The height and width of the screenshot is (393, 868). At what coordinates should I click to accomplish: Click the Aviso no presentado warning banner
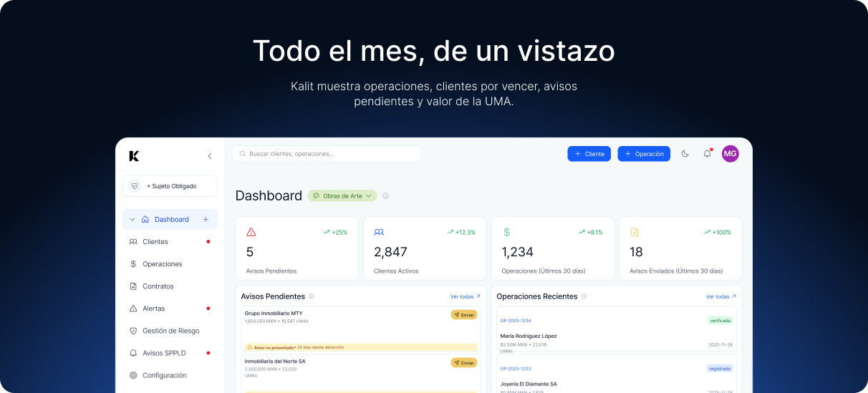tap(361, 347)
